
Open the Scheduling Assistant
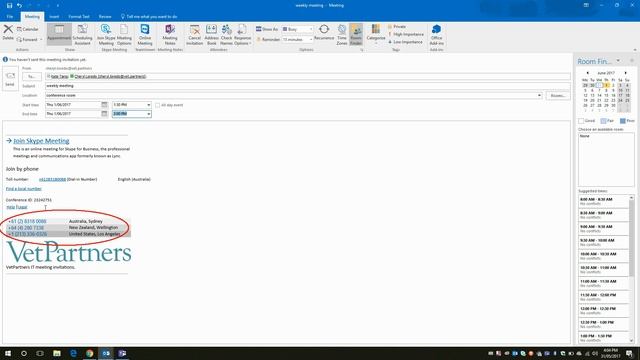pos(82,34)
